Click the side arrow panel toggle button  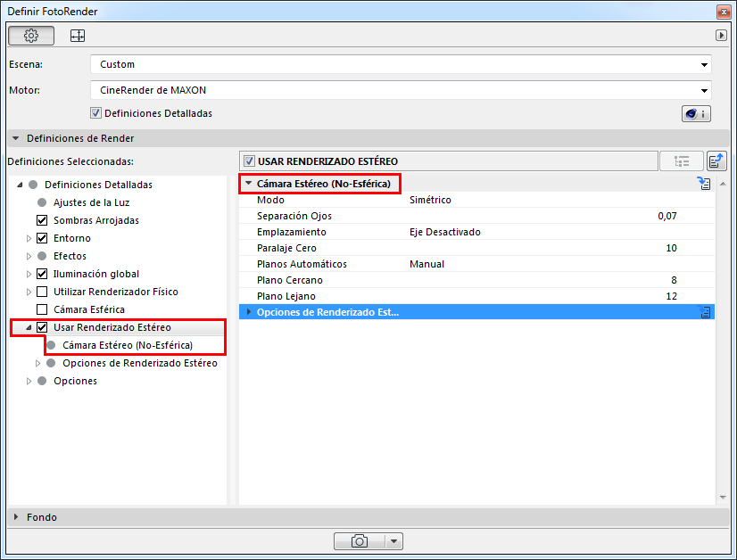tap(721, 36)
